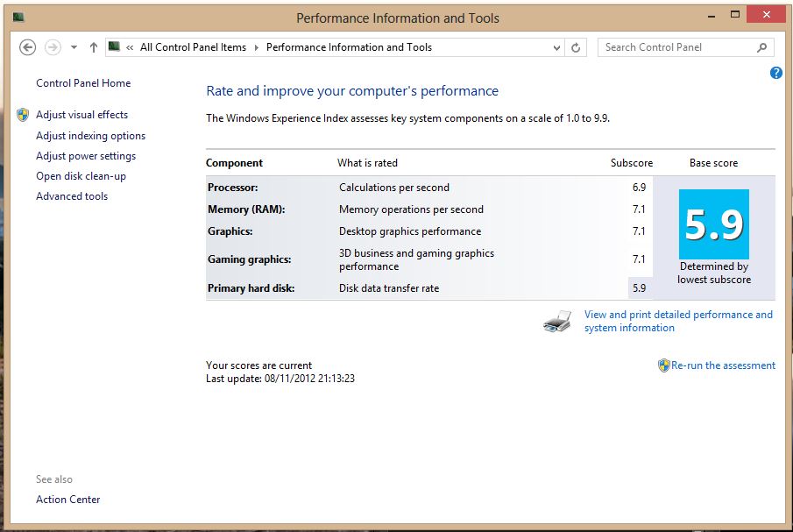
Task: Minimize the Performance Information window
Action: pos(712,15)
